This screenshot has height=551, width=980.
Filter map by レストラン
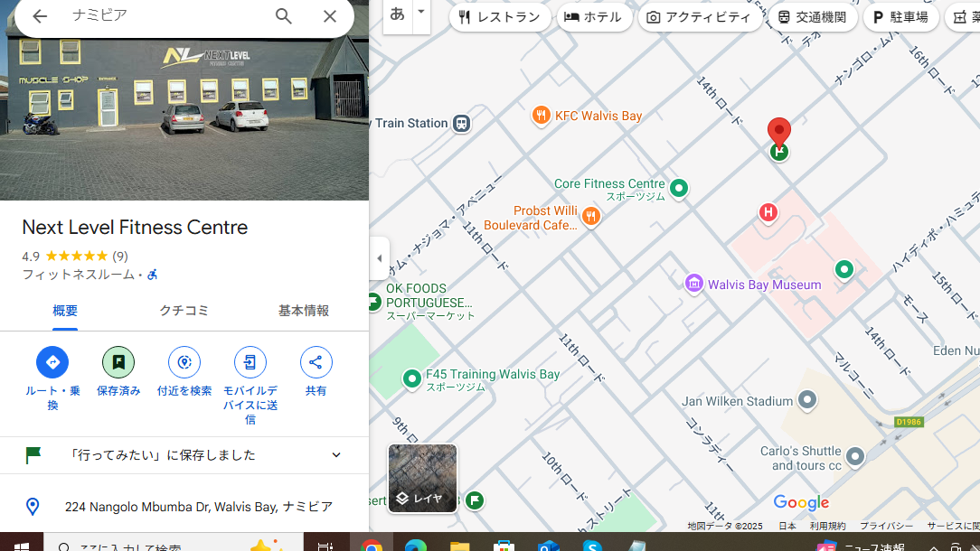tap(500, 17)
